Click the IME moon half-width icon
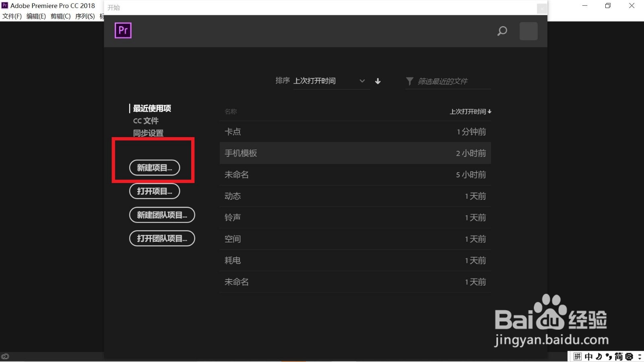The height and width of the screenshot is (362, 644). coord(599,356)
